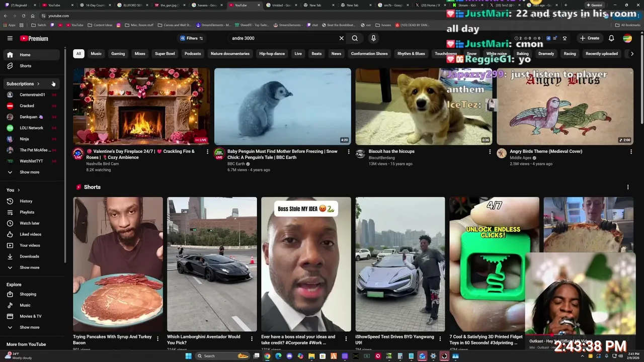This screenshot has width=644, height=362.
Task: Switch to the BLUFORD browser tab
Action: (x=132, y=5)
